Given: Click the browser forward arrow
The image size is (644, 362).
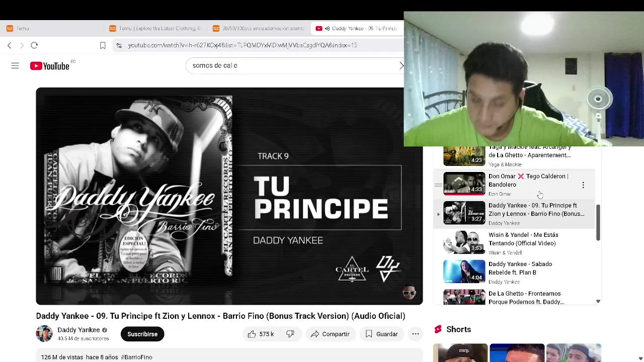Looking at the screenshot, I should [22, 45].
